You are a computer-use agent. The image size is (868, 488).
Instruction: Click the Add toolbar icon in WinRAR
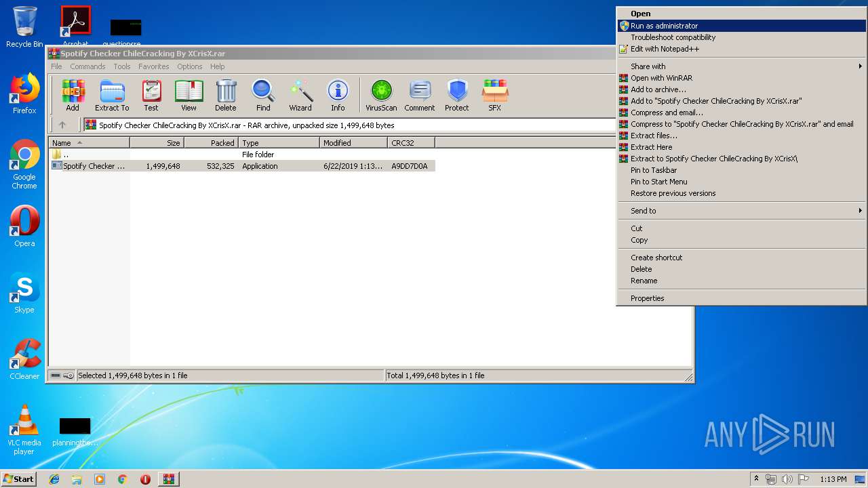click(x=73, y=95)
